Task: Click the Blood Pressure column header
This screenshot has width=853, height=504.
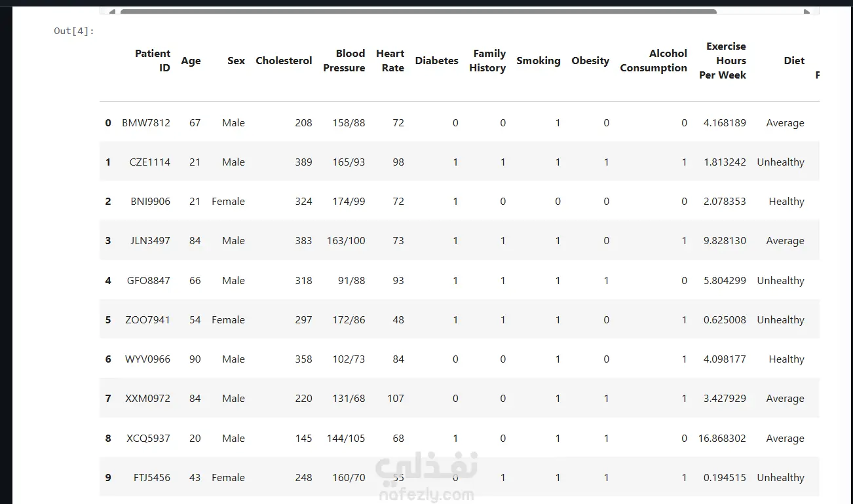Action: (344, 61)
